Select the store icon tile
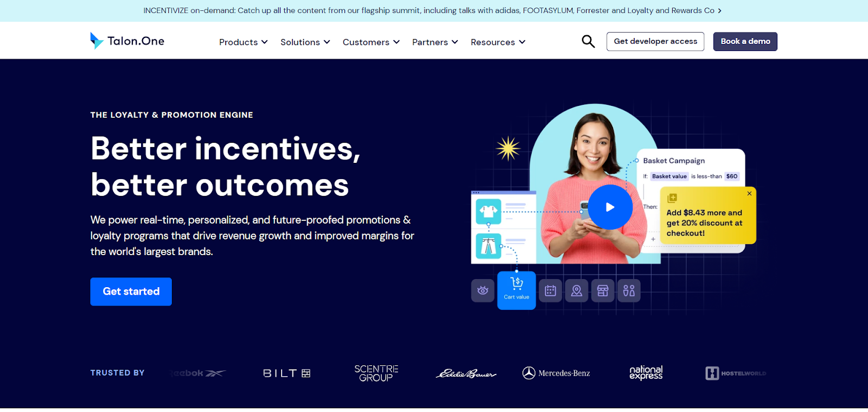Image resolution: width=868 pixels, height=412 pixels. (603, 290)
